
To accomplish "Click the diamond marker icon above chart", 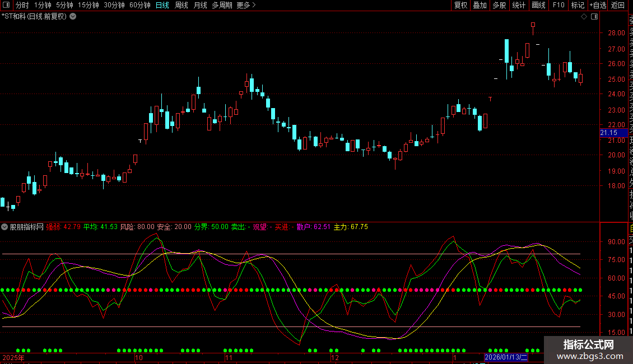I will [x=584, y=17].
